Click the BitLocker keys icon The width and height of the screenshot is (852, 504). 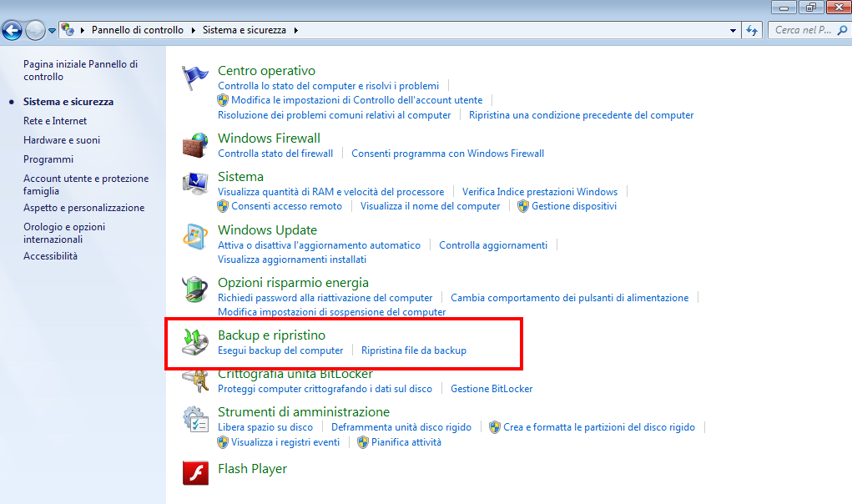coord(195,382)
